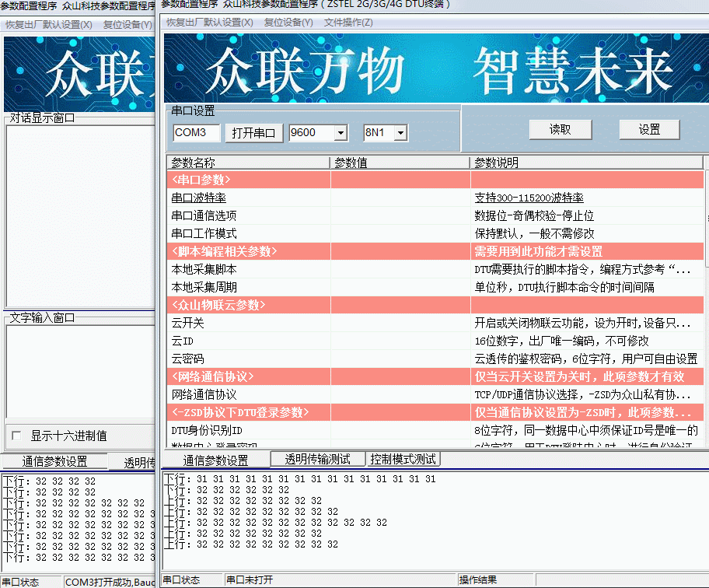Click the <众山物联云参数> section header

pyautogui.click(x=435, y=305)
